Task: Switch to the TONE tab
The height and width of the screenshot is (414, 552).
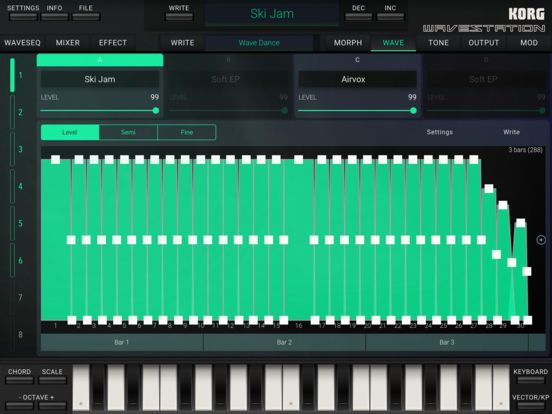Action: pyautogui.click(x=438, y=43)
